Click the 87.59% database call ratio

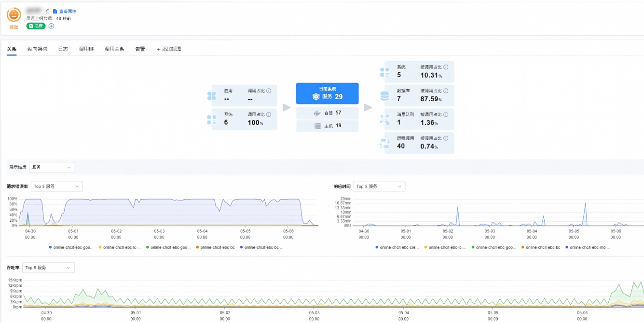point(431,99)
